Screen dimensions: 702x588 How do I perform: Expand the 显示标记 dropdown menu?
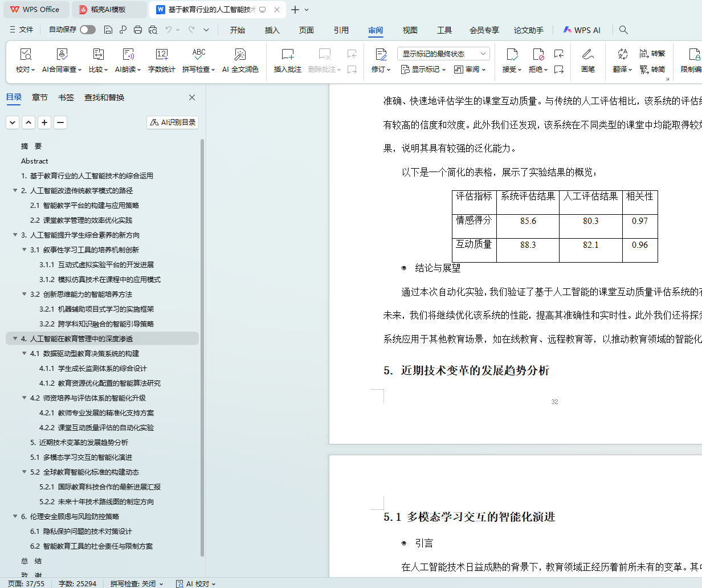(423, 70)
